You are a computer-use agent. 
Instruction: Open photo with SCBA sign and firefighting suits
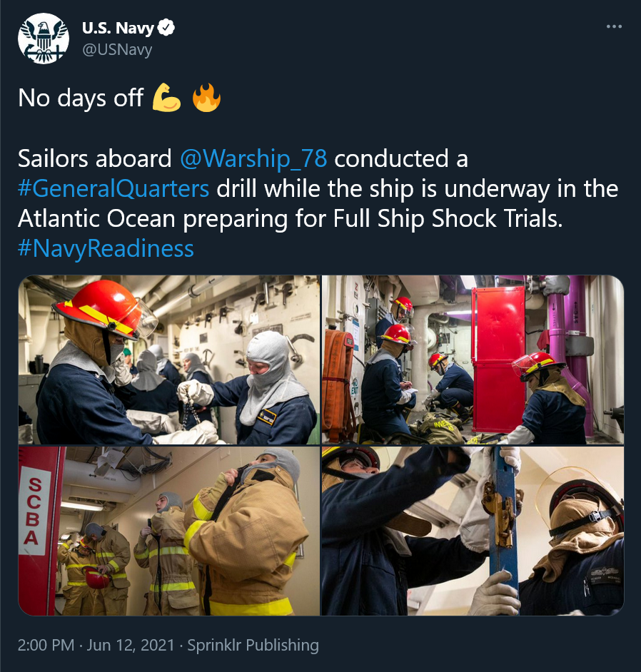coord(169,531)
